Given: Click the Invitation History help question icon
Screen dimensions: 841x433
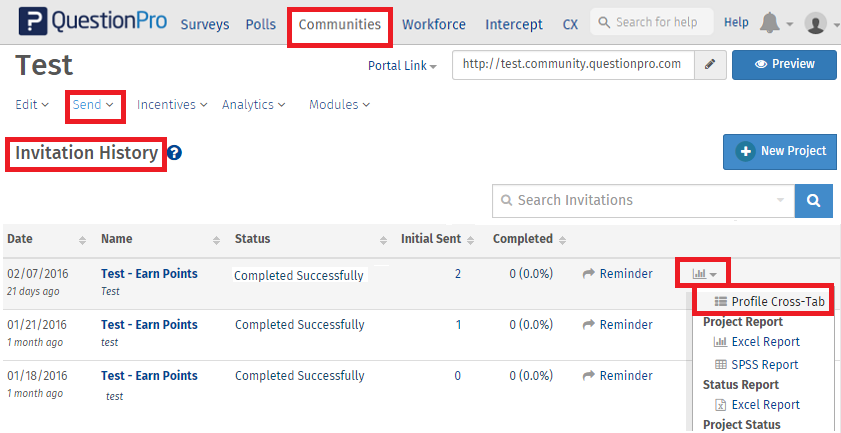Looking at the screenshot, I should tap(175, 153).
